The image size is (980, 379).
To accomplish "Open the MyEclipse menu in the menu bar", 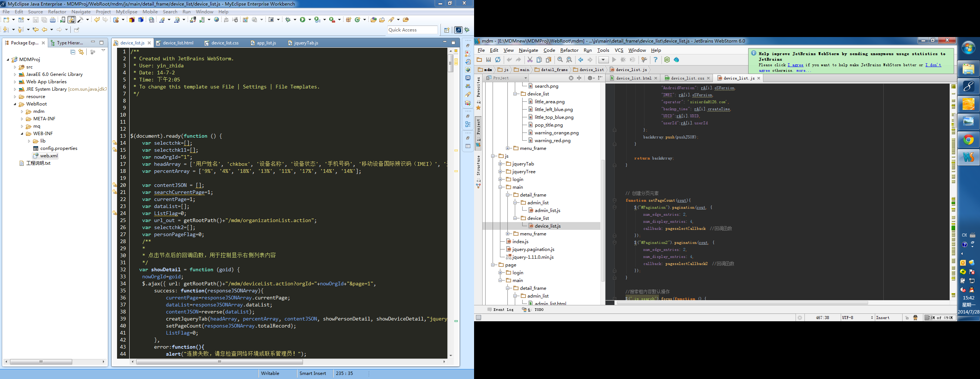I will [127, 12].
